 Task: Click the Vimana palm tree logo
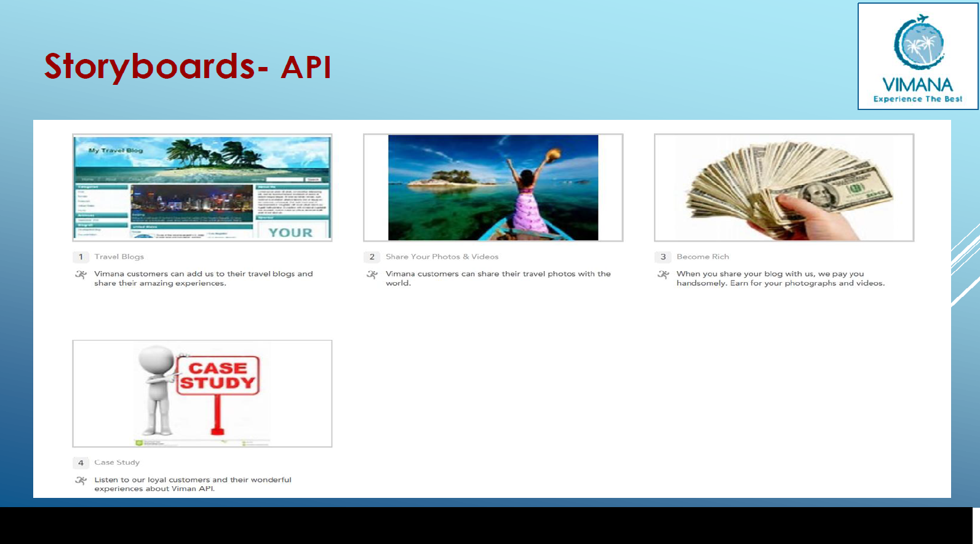[918, 43]
